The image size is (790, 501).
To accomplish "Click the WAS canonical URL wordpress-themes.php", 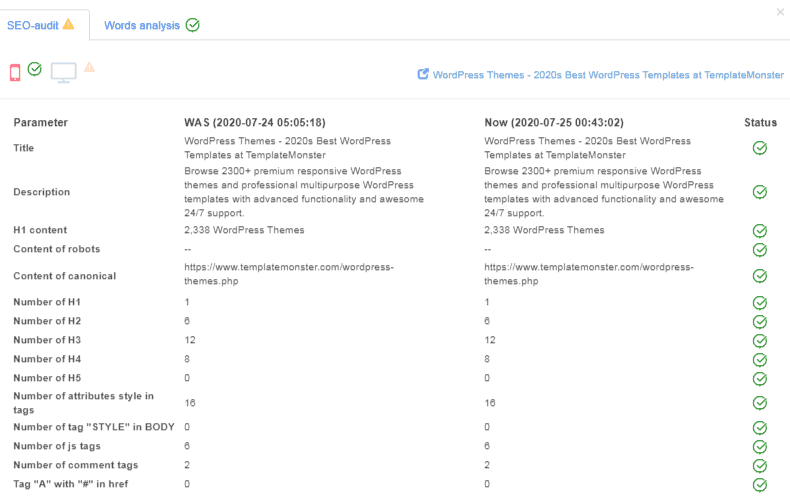I will click(289, 274).
